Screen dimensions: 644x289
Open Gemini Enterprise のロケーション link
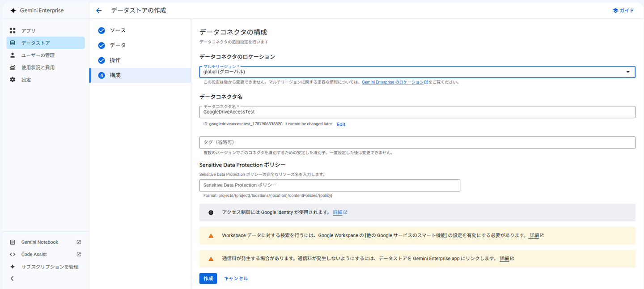coord(395,82)
